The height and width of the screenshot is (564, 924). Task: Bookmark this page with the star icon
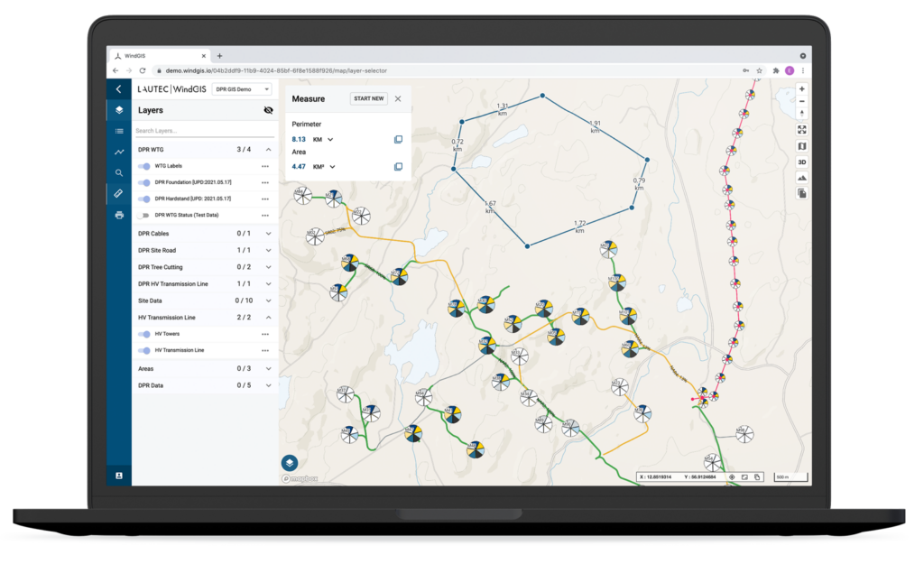[760, 70]
